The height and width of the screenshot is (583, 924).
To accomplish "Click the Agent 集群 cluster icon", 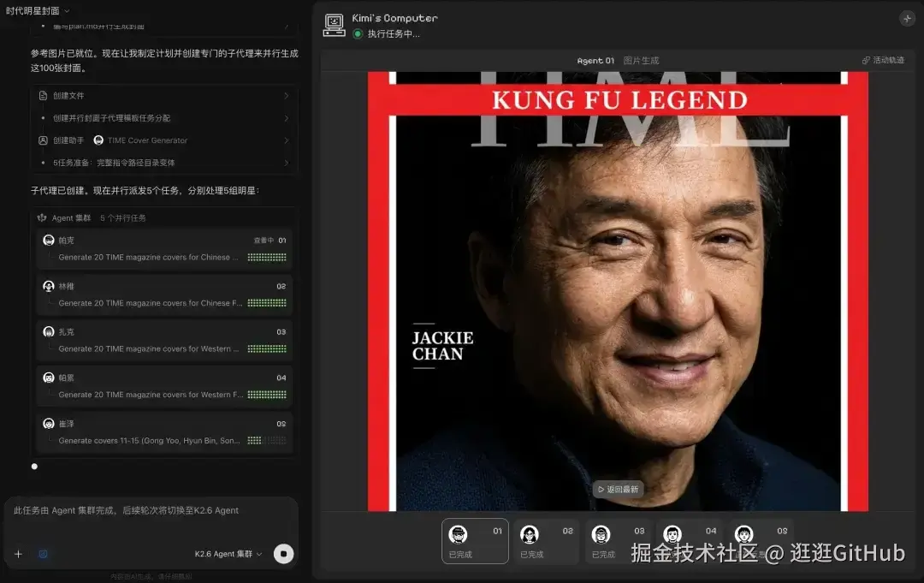I will (42, 217).
